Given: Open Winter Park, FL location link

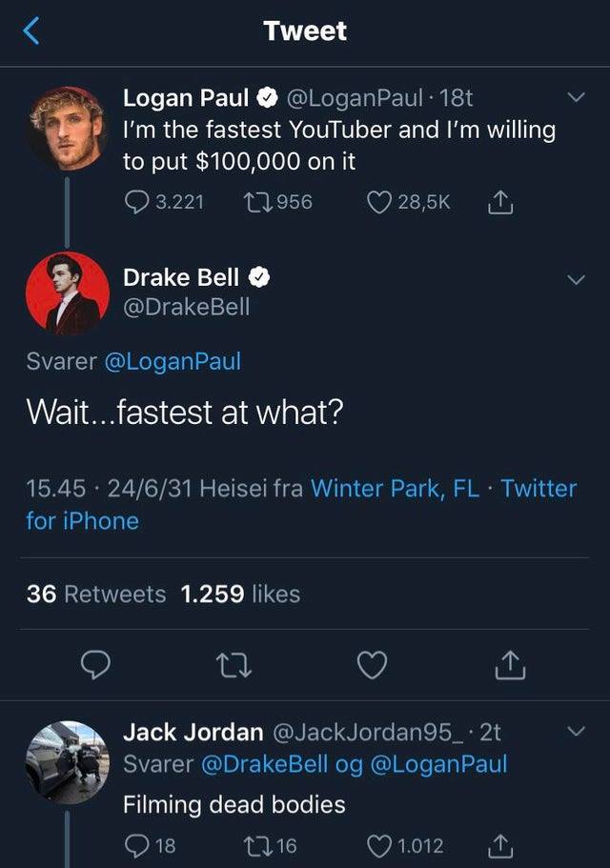Looking at the screenshot, I should (x=395, y=488).
